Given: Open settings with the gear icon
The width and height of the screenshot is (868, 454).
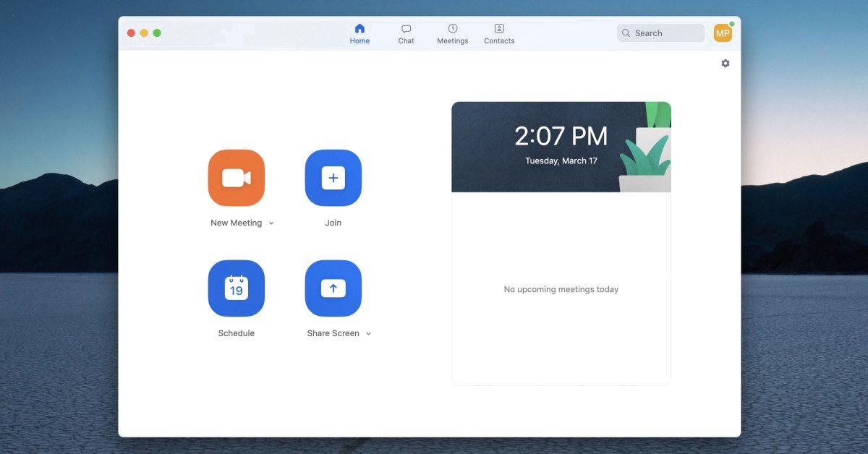Looking at the screenshot, I should point(726,64).
